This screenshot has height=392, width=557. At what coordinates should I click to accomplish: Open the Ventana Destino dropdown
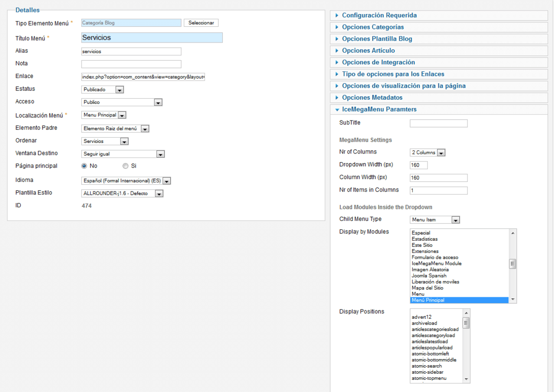coord(123,154)
